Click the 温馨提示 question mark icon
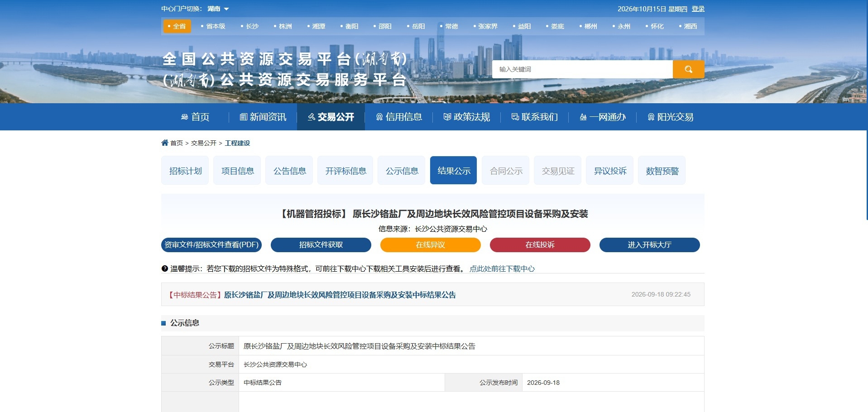 (x=165, y=268)
